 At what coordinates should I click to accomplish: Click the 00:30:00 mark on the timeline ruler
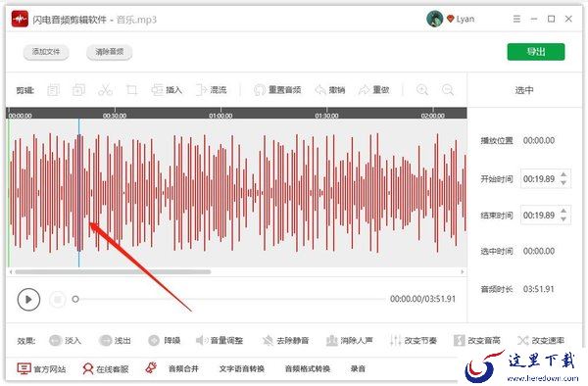click(x=115, y=116)
